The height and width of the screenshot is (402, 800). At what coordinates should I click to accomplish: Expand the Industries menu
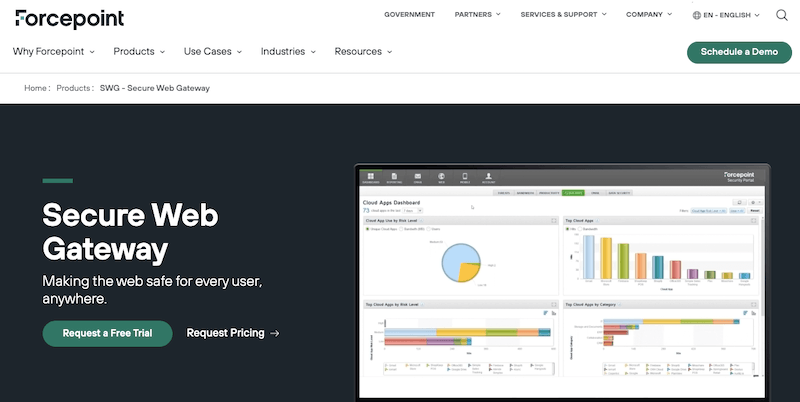pos(288,52)
